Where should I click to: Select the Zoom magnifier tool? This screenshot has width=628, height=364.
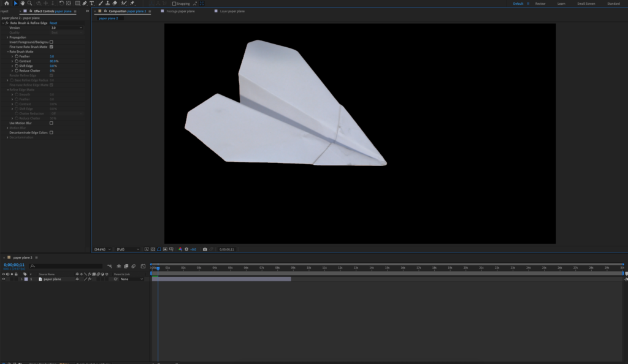29,3
